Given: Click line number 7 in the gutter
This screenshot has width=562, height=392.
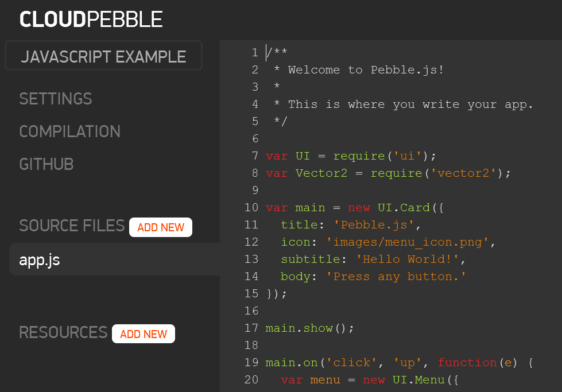Looking at the screenshot, I should [x=255, y=156].
